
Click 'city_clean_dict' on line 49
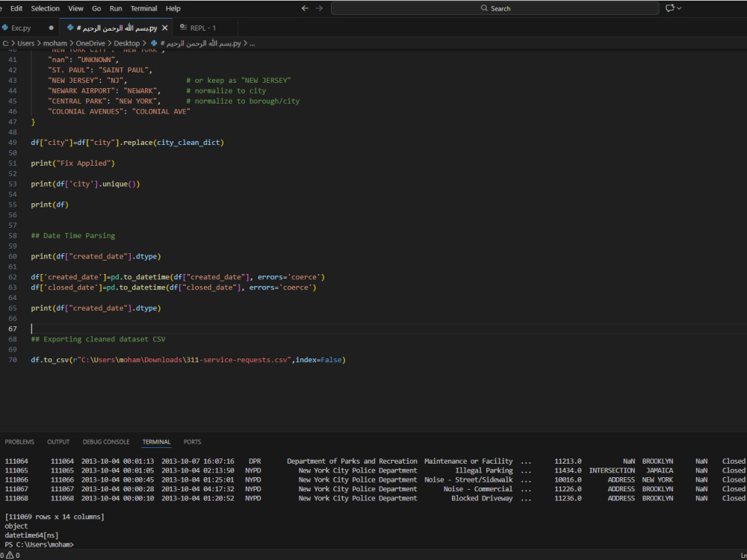(188, 143)
